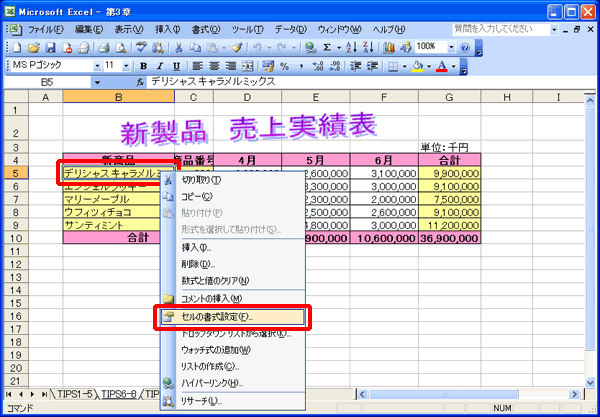This screenshot has width=600, height=417.
Task: Select column H header
Action: click(507, 98)
